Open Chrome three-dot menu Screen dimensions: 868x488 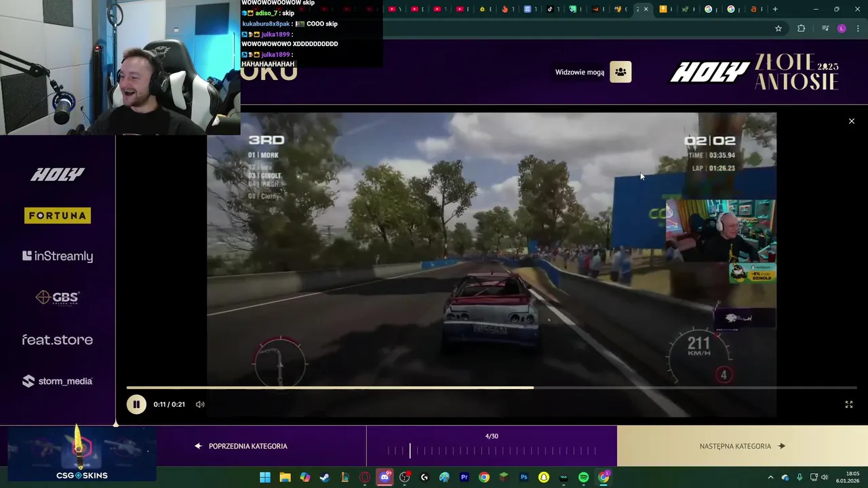pos(858,28)
